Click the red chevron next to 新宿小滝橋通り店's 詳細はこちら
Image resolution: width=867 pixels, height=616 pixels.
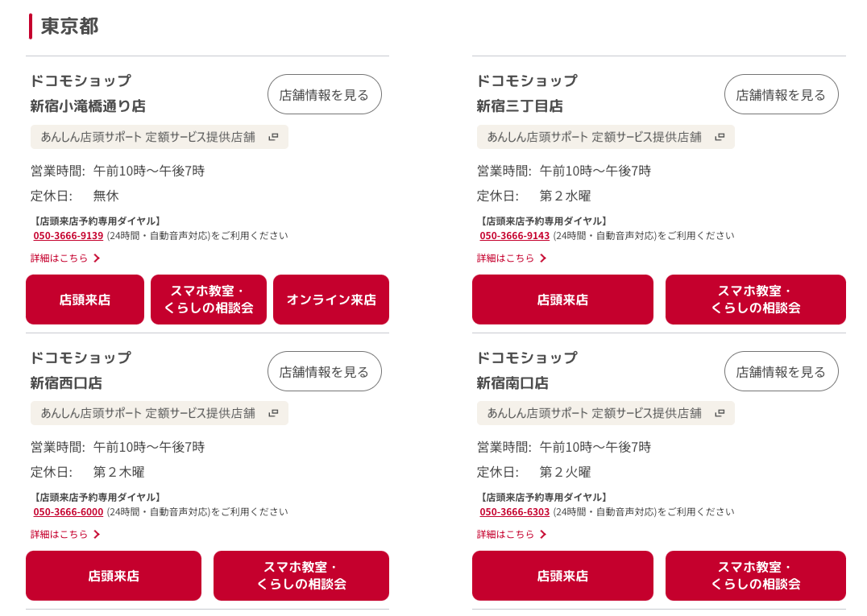point(96,258)
